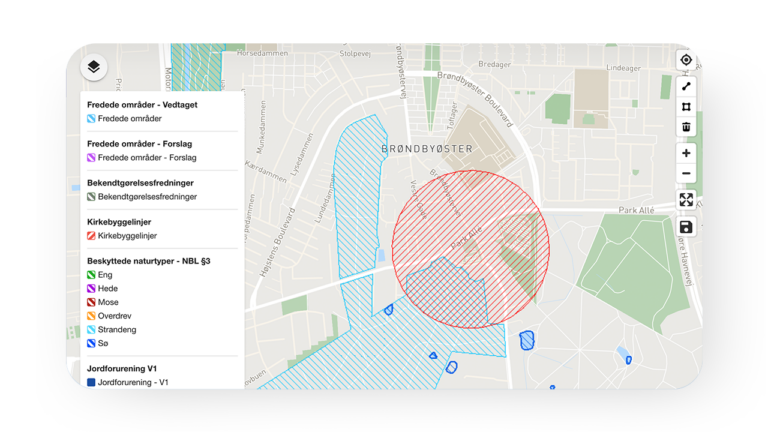Click the Fredede områder - Forslag entry
Viewport: 768px width, 432px height.
pos(146,158)
